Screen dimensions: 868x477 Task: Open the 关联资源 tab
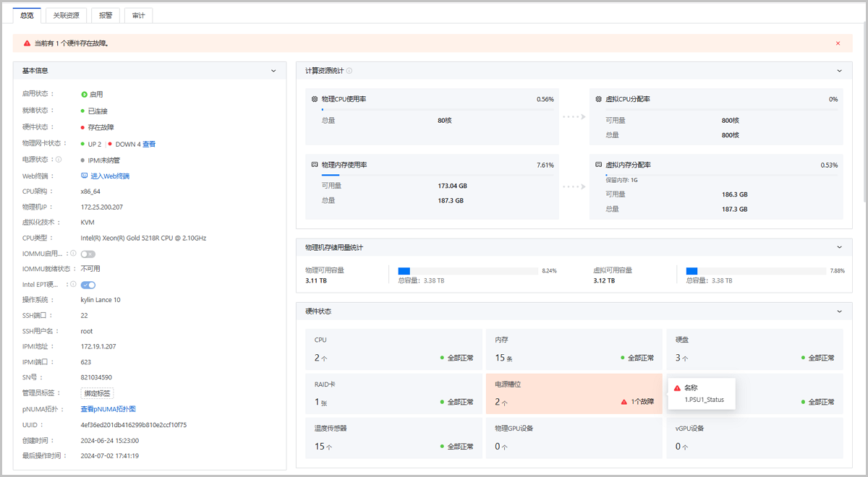coord(66,15)
